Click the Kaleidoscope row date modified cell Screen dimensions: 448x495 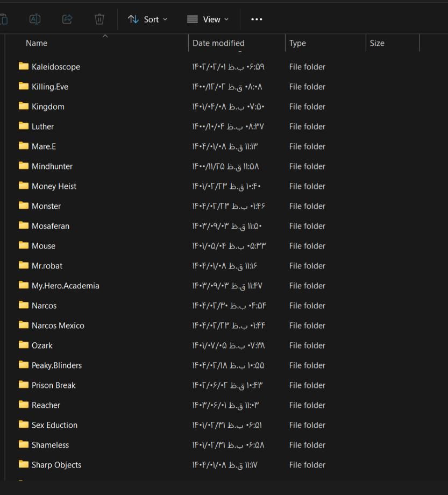pos(229,67)
